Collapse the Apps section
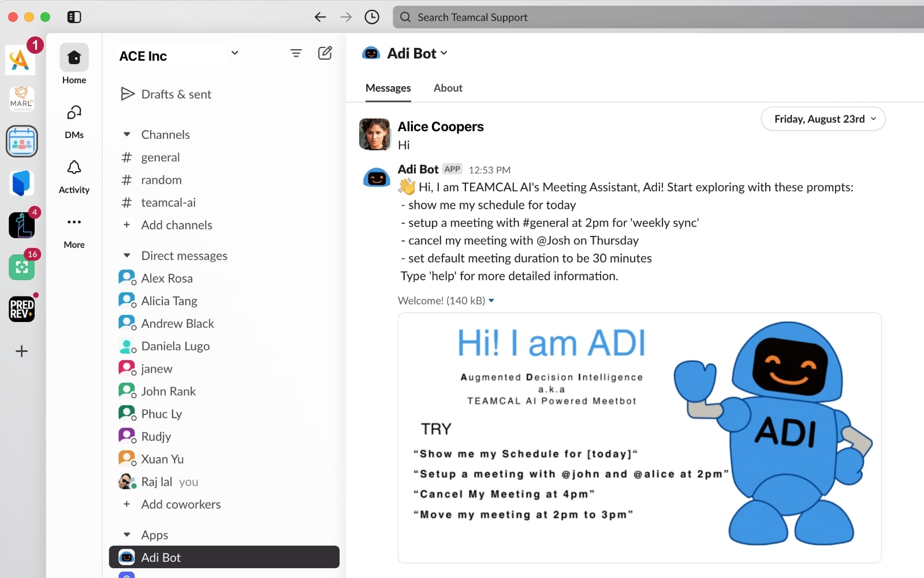924x578 pixels. click(x=127, y=535)
